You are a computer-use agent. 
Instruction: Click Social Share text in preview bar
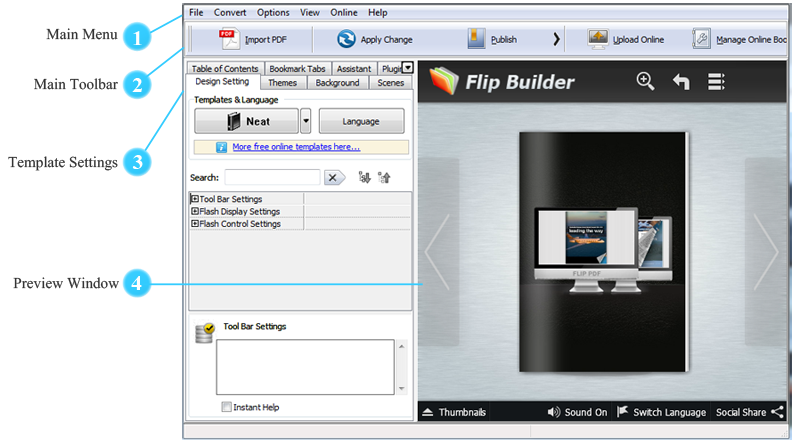tap(741, 412)
